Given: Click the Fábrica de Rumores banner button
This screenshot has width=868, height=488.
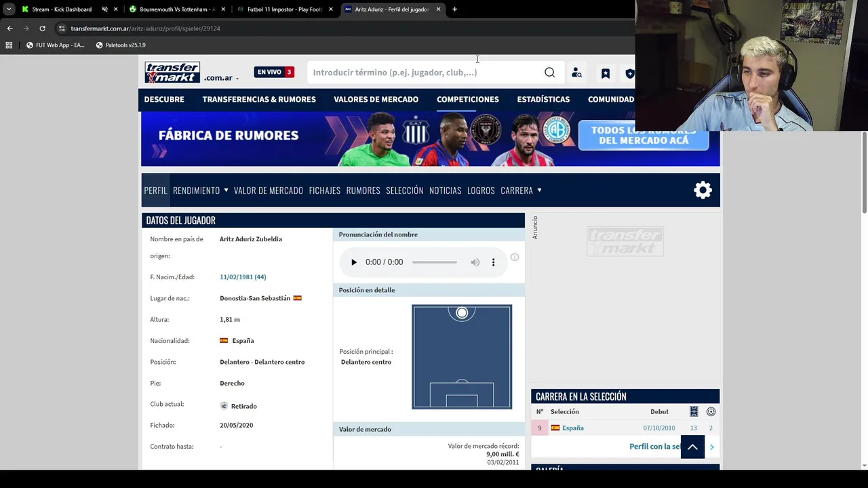Looking at the screenshot, I should 644,136.
